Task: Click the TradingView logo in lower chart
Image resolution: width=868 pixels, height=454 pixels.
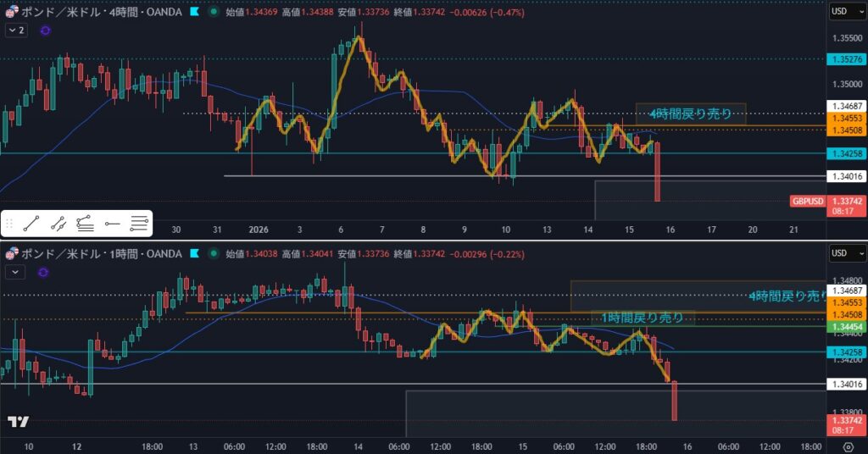Action: (18, 422)
